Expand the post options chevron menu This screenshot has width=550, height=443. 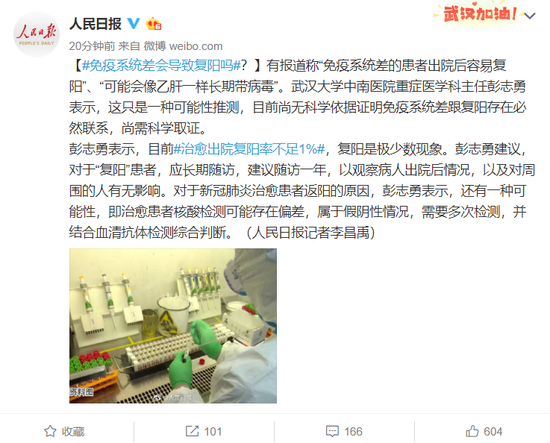tap(530, 16)
